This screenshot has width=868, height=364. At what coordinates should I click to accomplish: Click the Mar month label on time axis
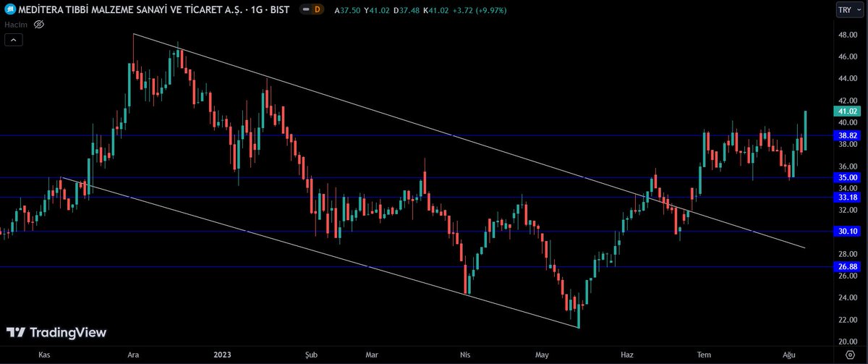pyautogui.click(x=372, y=355)
